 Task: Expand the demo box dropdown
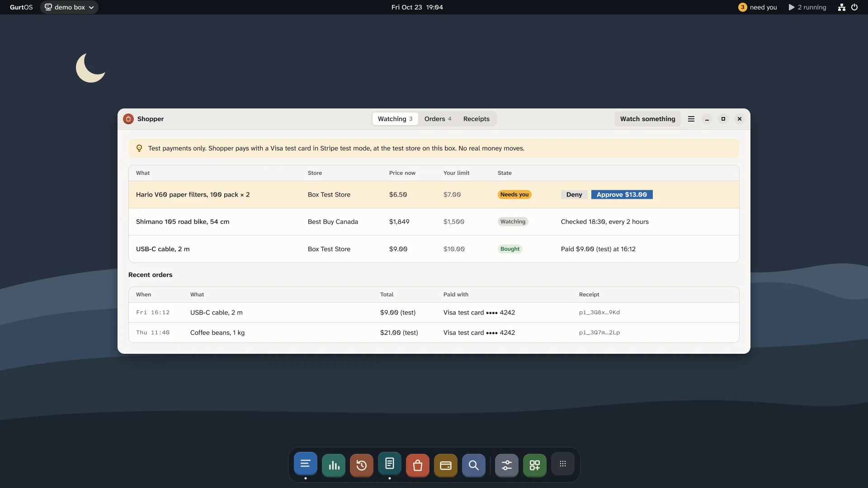[69, 7]
